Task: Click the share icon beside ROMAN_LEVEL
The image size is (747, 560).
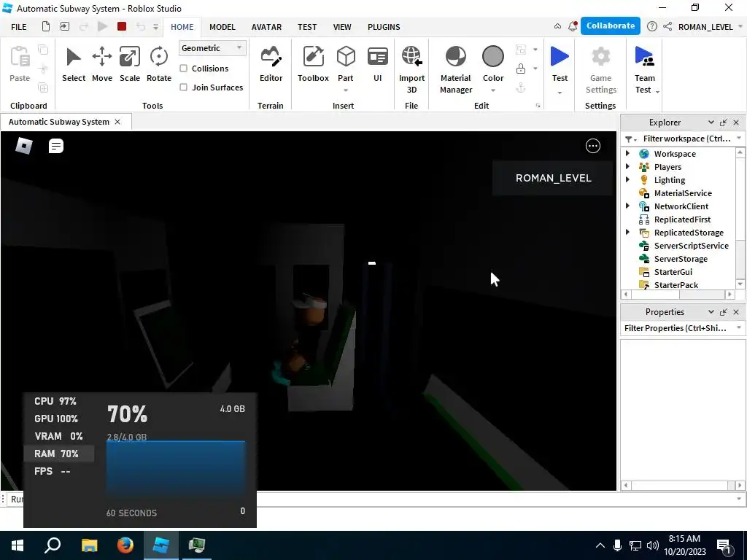Action: pyautogui.click(x=667, y=27)
